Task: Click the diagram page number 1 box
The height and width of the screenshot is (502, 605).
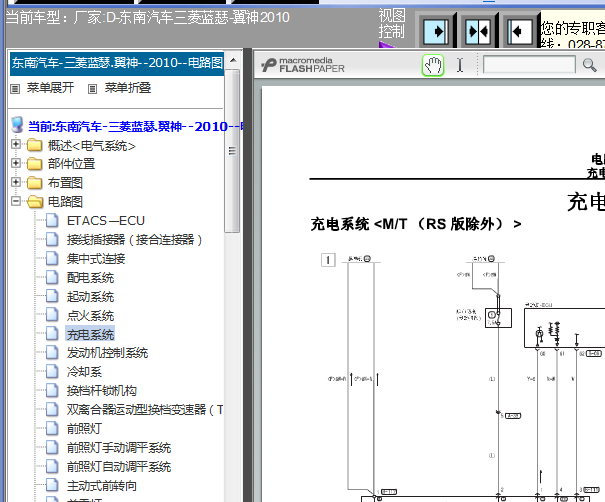Action: point(328,260)
